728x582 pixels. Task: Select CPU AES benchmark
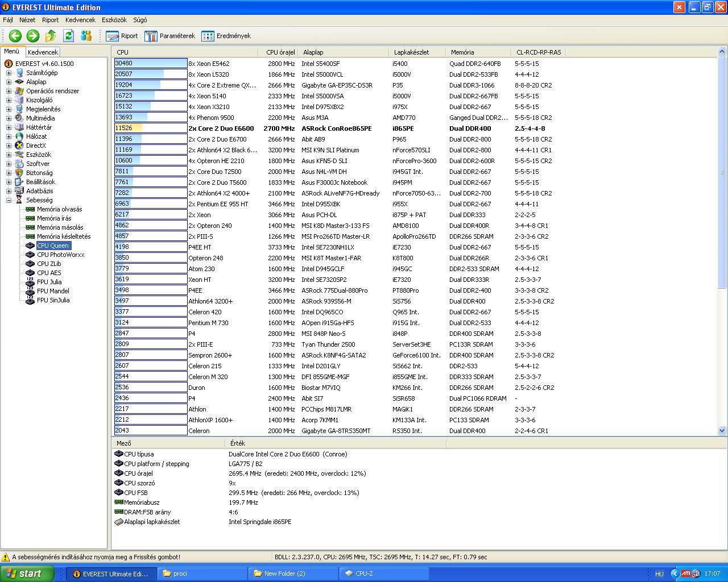click(x=49, y=273)
